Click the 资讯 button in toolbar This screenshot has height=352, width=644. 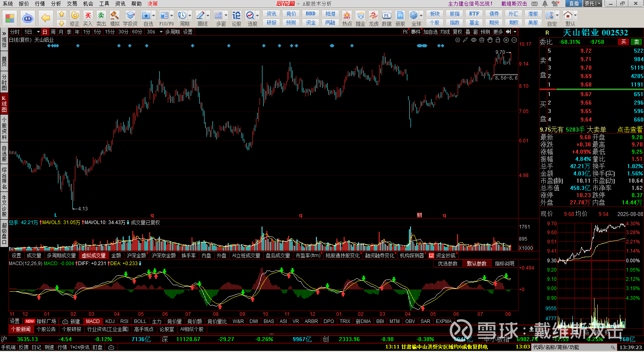[271, 14]
